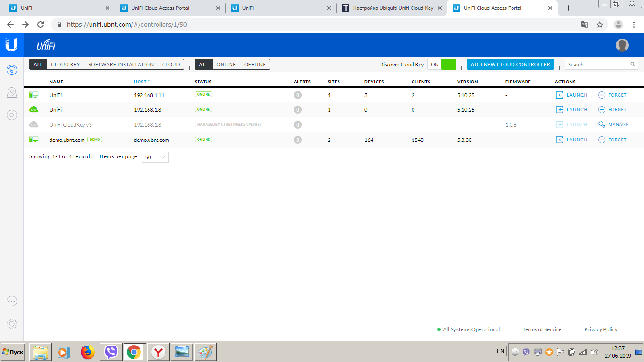Filter by ALL controller types

click(x=38, y=64)
